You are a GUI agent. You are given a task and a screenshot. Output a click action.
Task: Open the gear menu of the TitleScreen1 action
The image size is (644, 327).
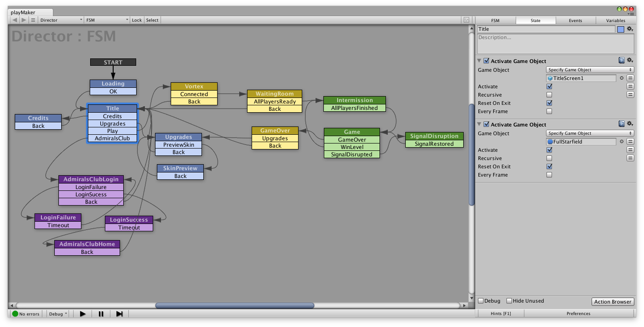[630, 60]
